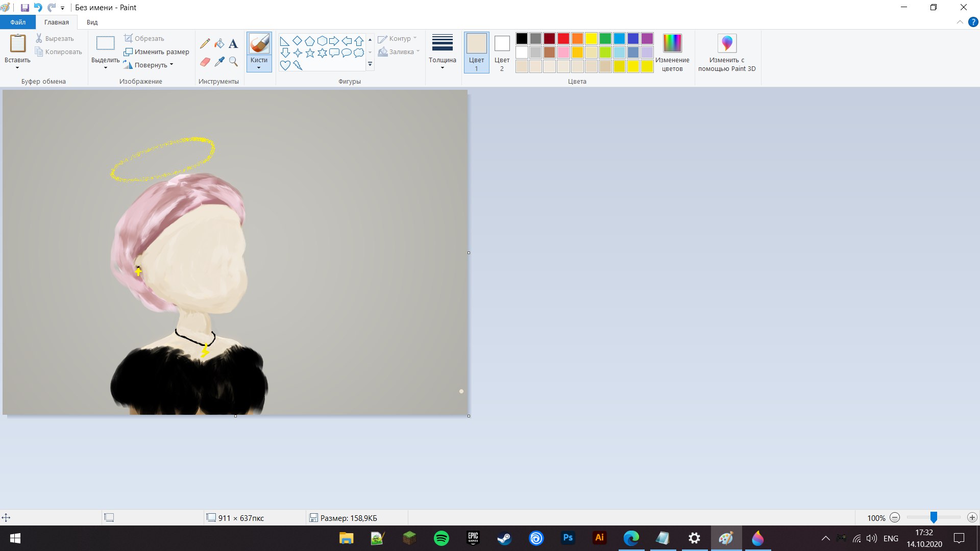Activate Color 1 (Цвет 1) selector

(476, 52)
